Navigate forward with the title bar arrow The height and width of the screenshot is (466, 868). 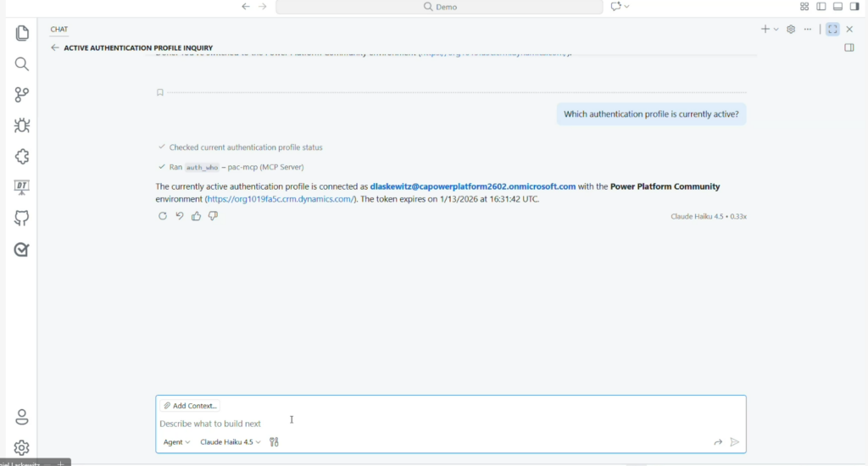pos(263,7)
